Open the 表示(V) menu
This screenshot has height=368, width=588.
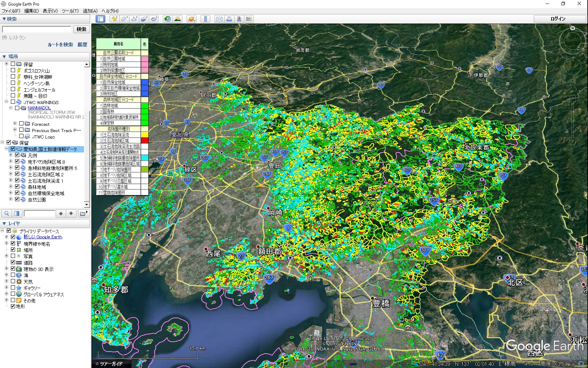pyautogui.click(x=50, y=11)
